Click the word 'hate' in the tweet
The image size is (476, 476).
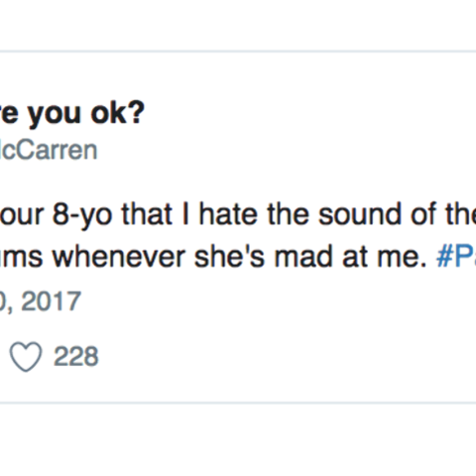pyautogui.click(x=228, y=214)
